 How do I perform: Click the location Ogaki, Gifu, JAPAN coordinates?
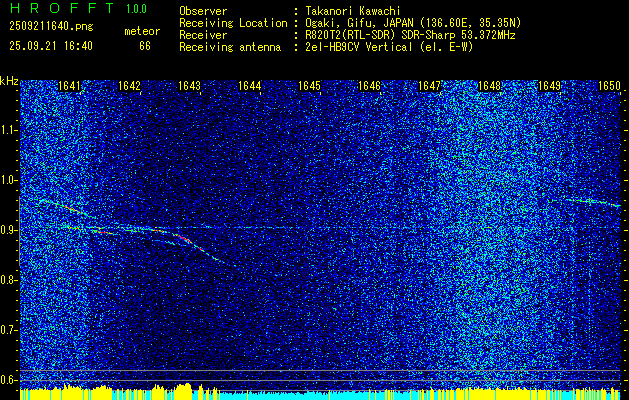pyautogui.click(x=413, y=23)
